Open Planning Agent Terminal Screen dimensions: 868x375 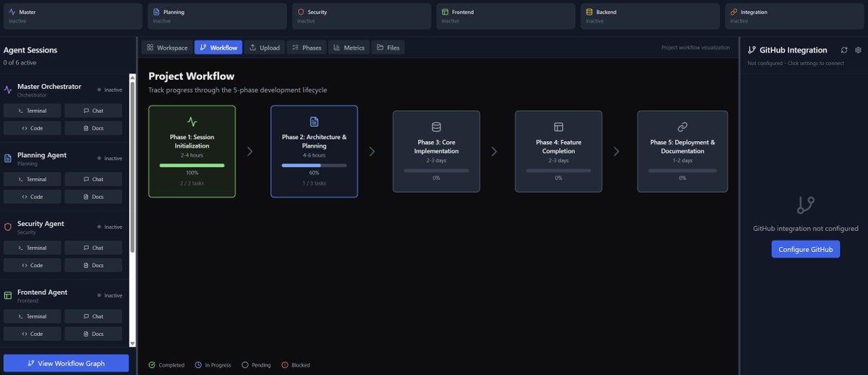tap(32, 180)
